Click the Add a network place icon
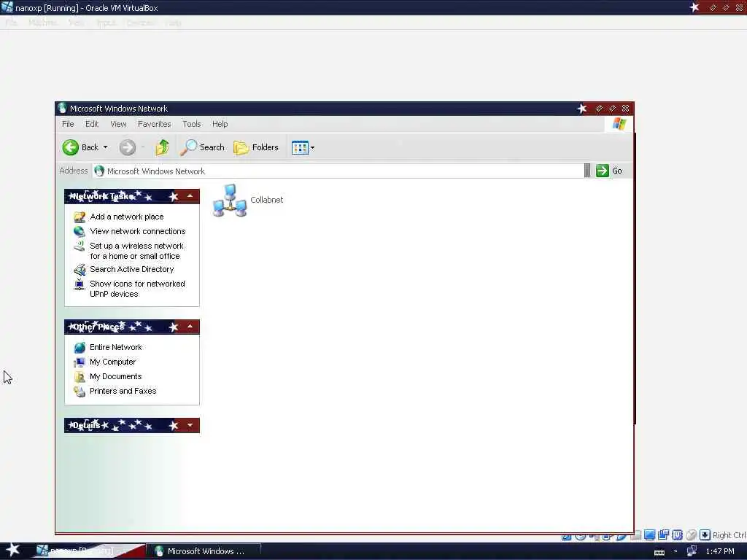This screenshot has height=560, width=747. click(x=79, y=217)
